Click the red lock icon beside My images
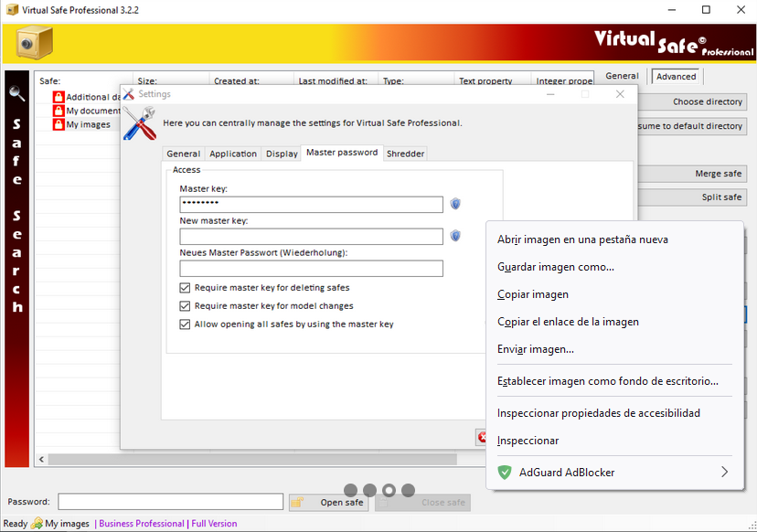 (59, 124)
